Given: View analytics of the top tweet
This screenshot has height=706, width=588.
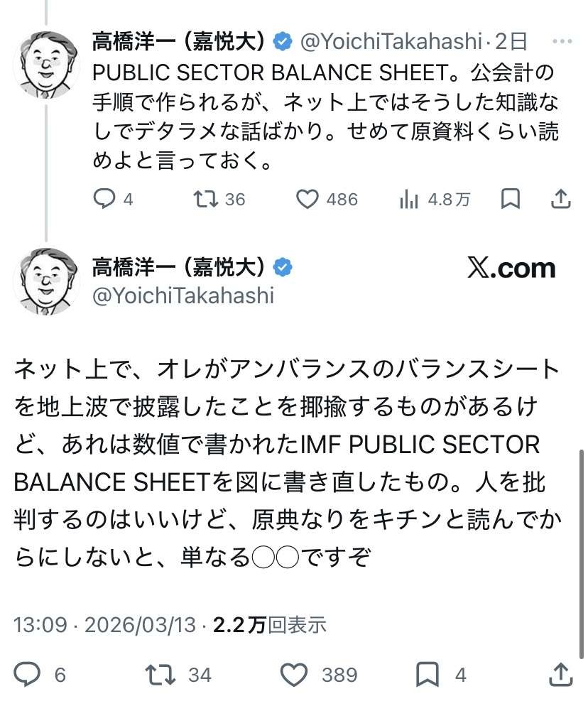Looking at the screenshot, I should [410, 200].
